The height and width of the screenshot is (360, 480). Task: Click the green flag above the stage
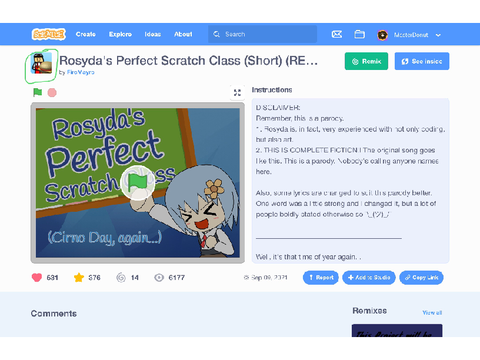(x=37, y=92)
